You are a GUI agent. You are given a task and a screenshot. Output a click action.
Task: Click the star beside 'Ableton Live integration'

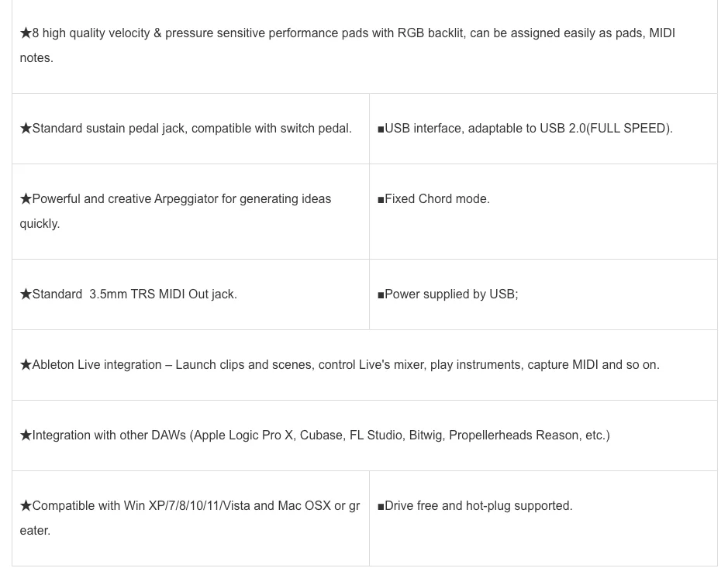(26, 365)
